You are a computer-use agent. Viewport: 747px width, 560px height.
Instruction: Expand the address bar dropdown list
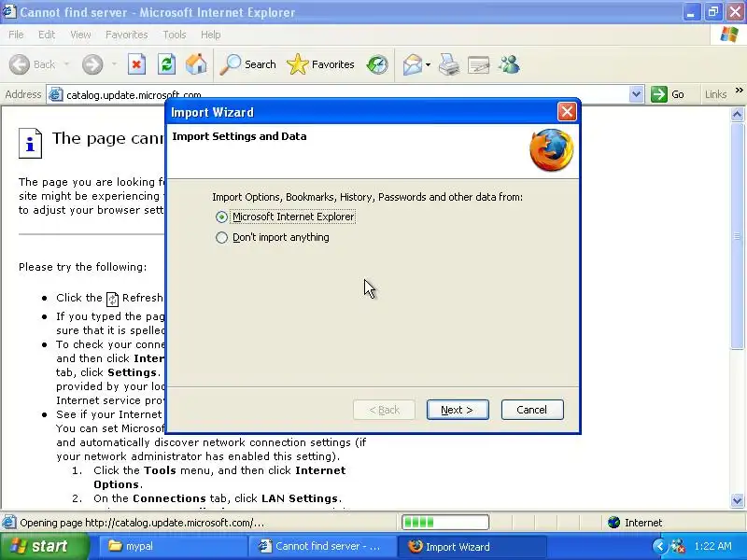pos(636,94)
